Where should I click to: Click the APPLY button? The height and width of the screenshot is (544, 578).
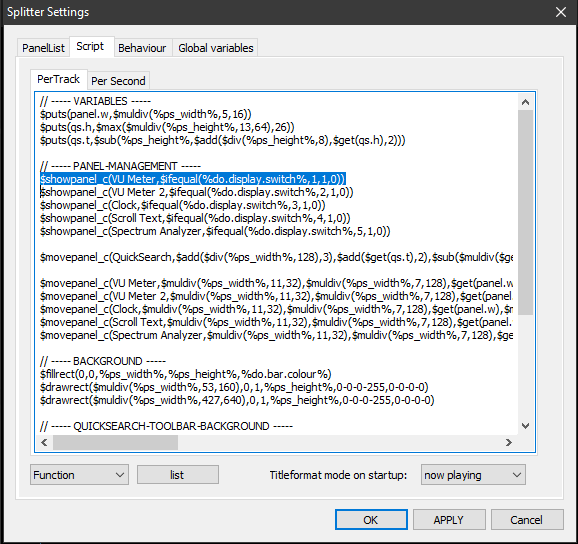pos(449,520)
